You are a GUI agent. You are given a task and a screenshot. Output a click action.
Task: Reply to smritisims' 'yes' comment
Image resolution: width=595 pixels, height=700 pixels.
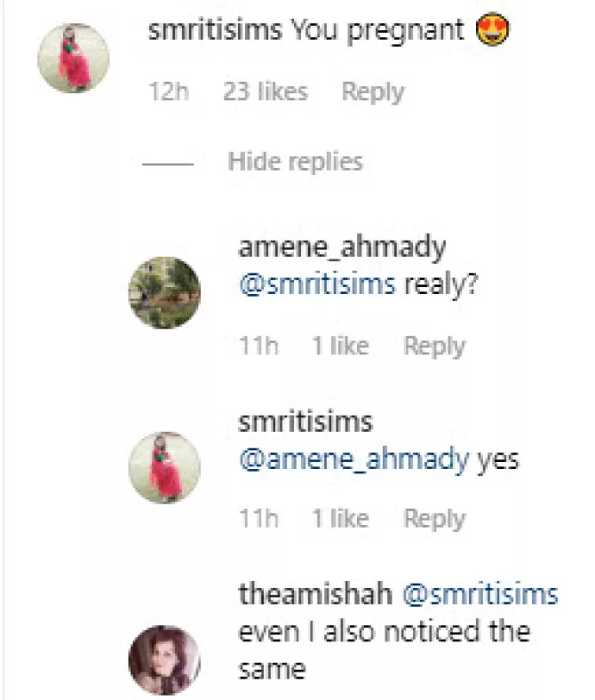[x=434, y=518]
